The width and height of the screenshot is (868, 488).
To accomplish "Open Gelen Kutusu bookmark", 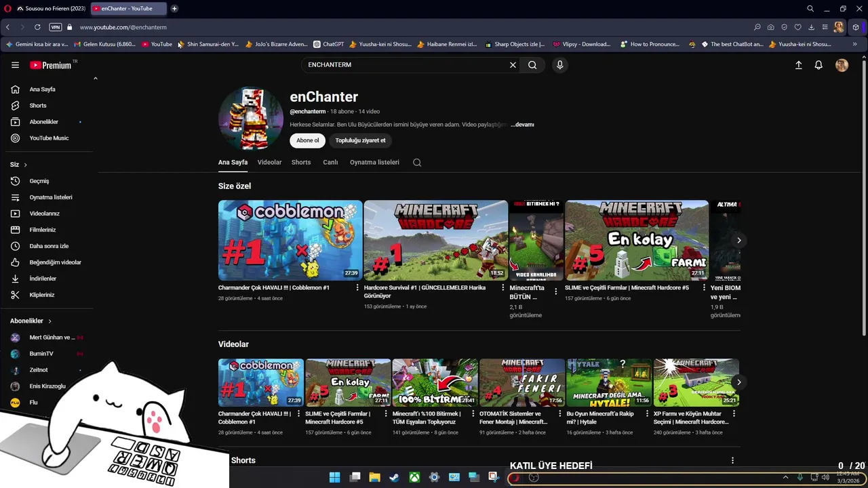I will (104, 44).
